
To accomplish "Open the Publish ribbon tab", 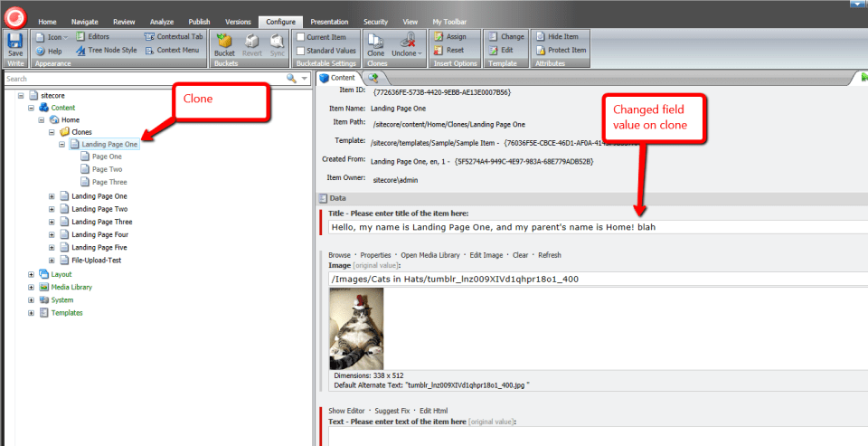I will click(199, 21).
